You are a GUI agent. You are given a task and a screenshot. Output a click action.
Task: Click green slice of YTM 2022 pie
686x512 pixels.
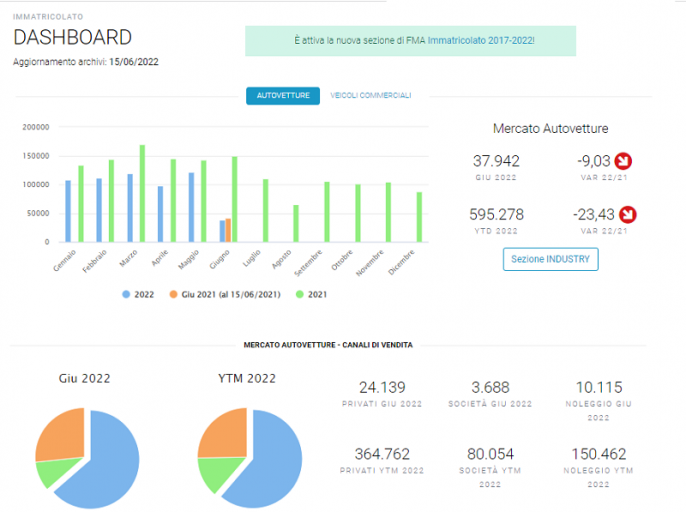[218, 470]
